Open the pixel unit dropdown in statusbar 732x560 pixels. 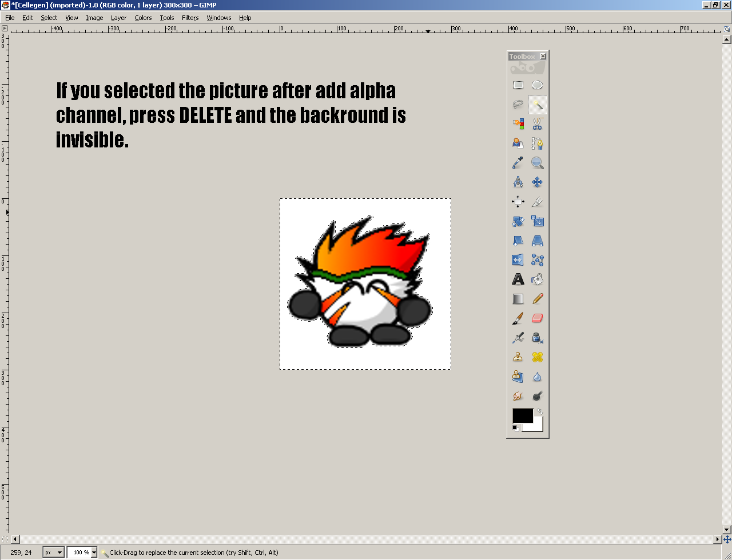(x=53, y=552)
